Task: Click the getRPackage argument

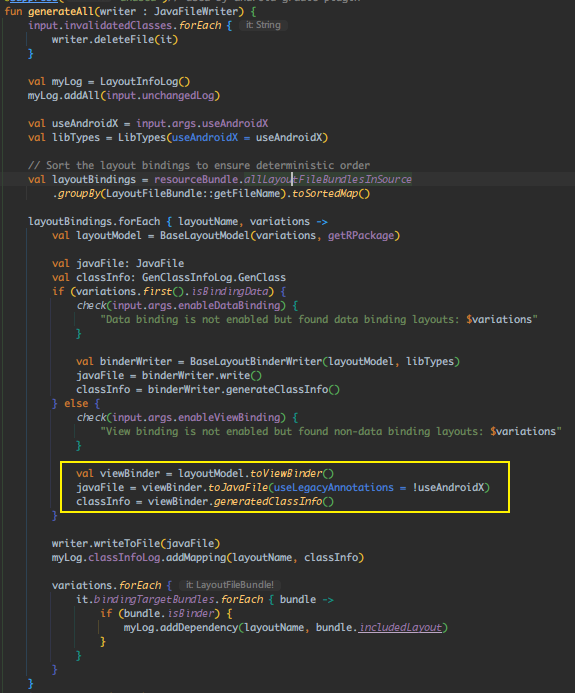Action: pyautogui.click(x=361, y=236)
